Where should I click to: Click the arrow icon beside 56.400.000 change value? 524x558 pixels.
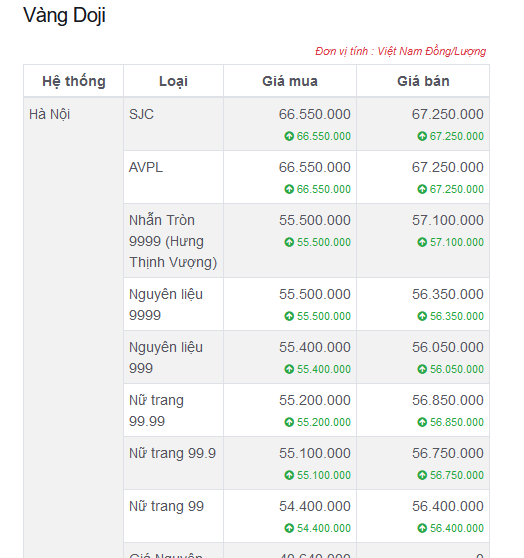point(422,528)
